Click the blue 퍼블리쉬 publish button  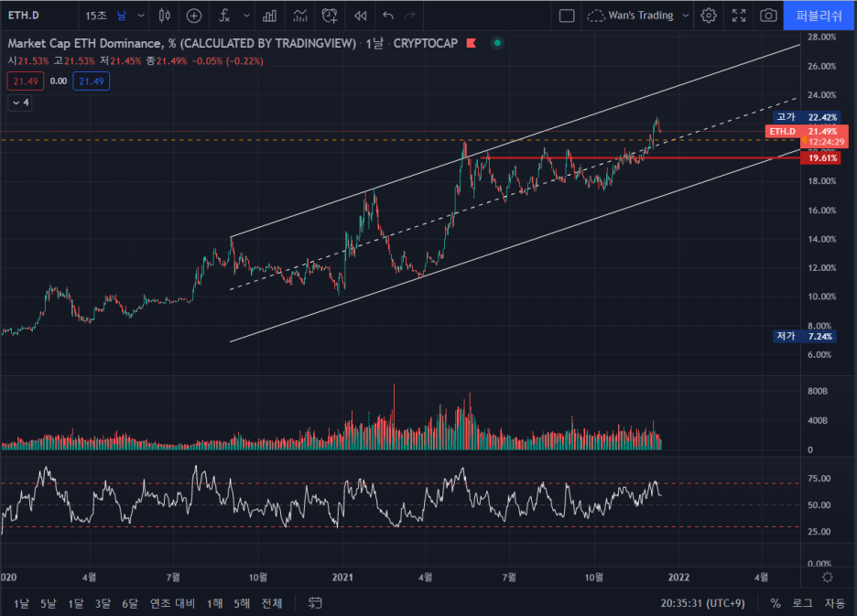coord(819,16)
